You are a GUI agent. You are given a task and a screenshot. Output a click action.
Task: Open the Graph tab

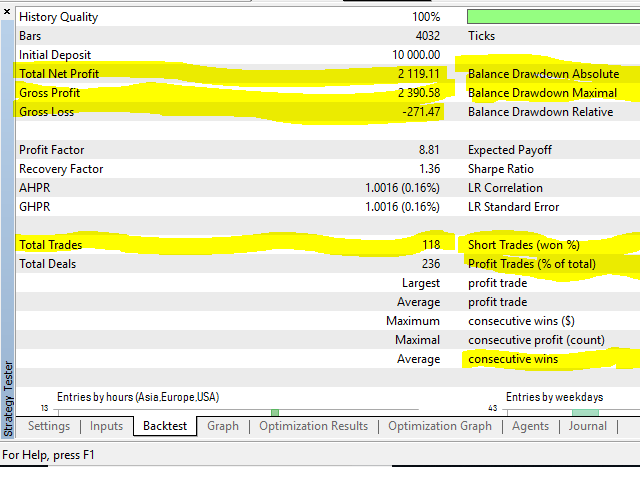223,426
